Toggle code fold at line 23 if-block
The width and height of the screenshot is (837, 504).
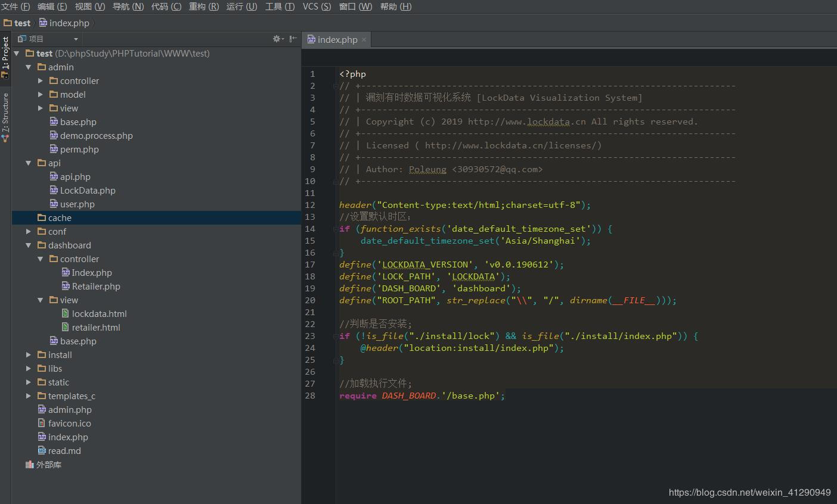point(335,336)
